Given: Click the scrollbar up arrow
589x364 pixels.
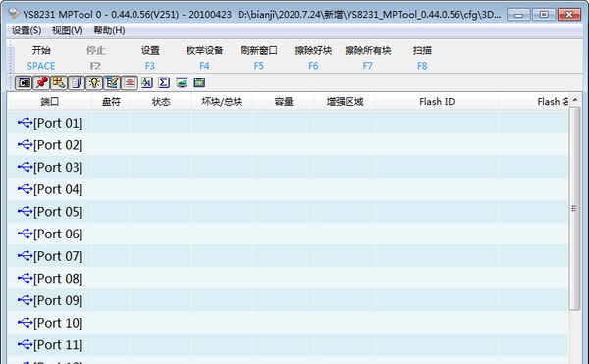Looking at the screenshot, I should click(x=574, y=100).
